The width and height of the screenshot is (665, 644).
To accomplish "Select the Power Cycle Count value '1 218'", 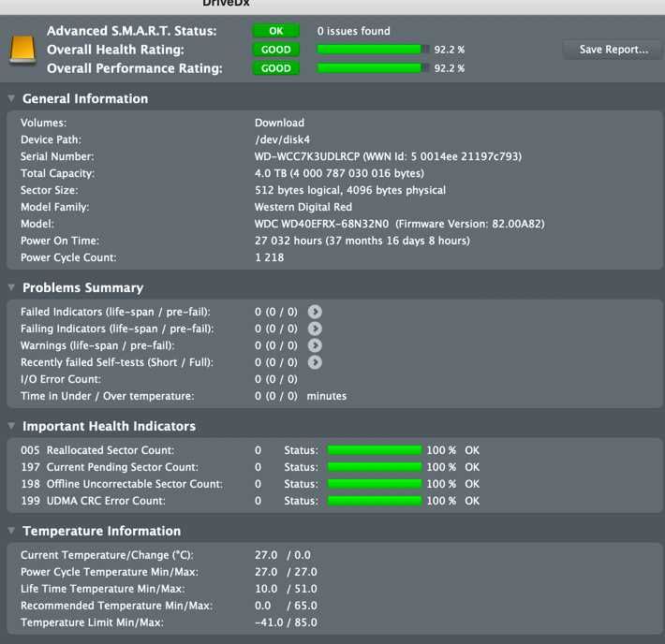I will click(x=270, y=257).
